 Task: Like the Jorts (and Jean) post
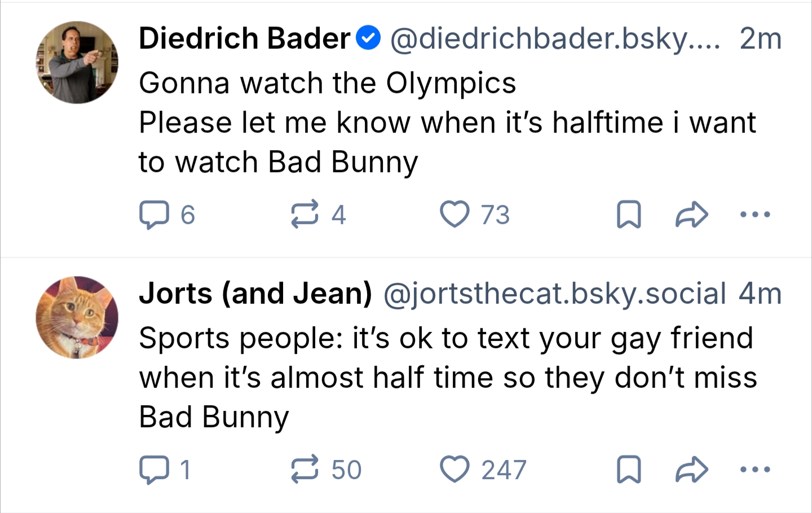click(x=454, y=470)
